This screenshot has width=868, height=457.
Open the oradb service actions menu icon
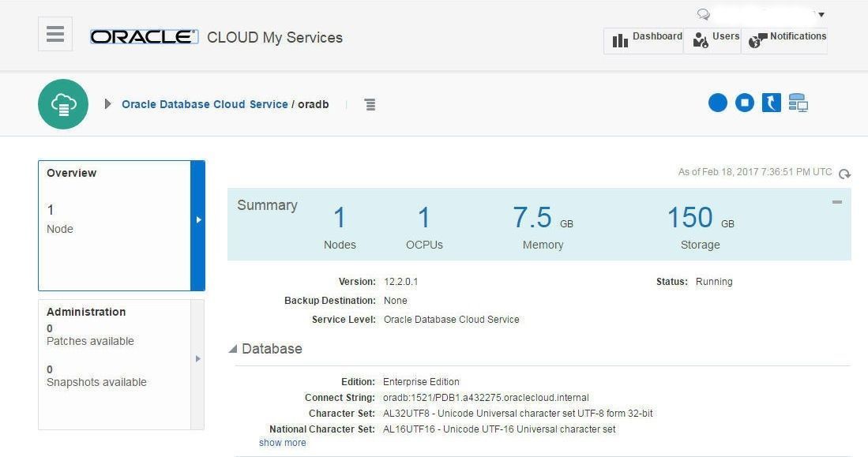pyautogui.click(x=370, y=104)
